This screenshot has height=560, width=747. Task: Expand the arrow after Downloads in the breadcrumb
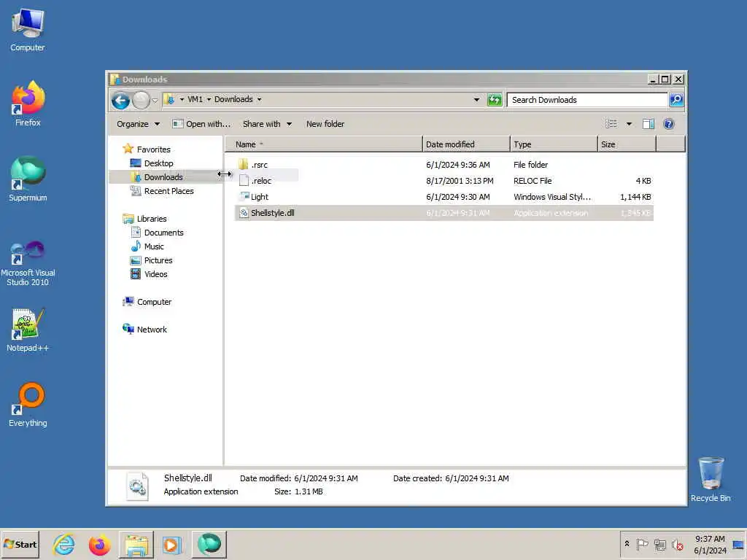pyautogui.click(x=259, y=99)
